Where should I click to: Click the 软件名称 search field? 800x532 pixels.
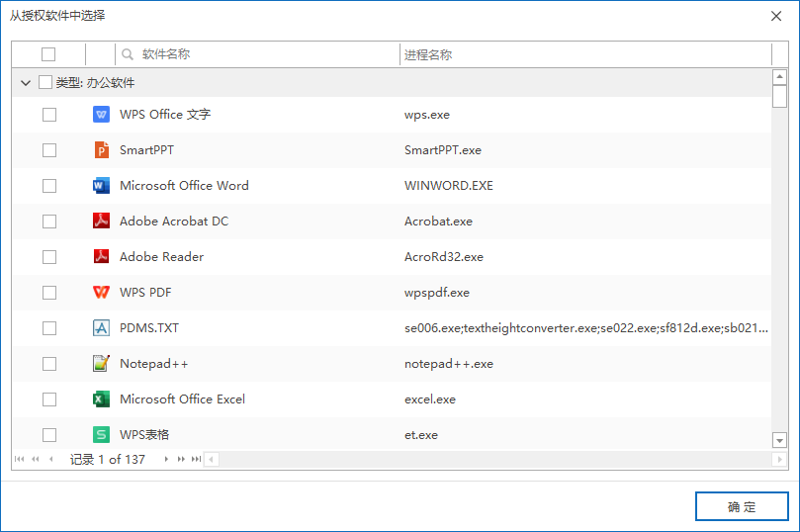pos(258,54)
